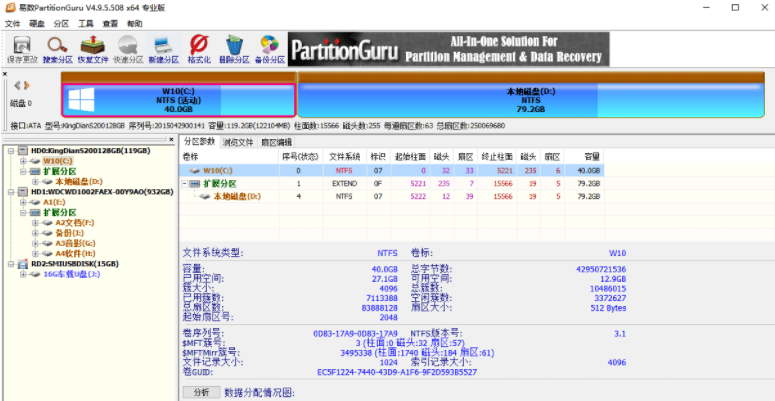Select A4软件(H:) label in the tree
This screenshot has height=401, width=775.
point(75,254)
